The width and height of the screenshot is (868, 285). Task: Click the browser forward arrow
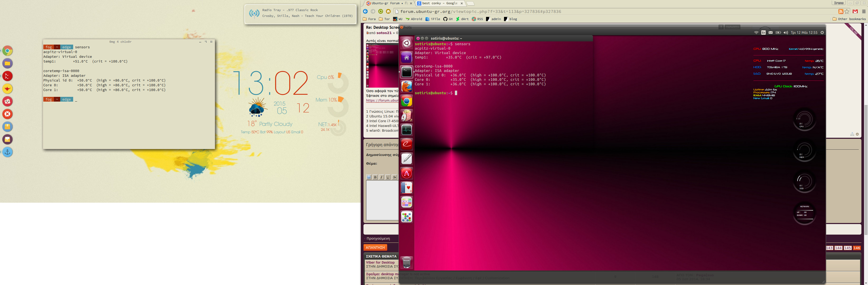373,11
